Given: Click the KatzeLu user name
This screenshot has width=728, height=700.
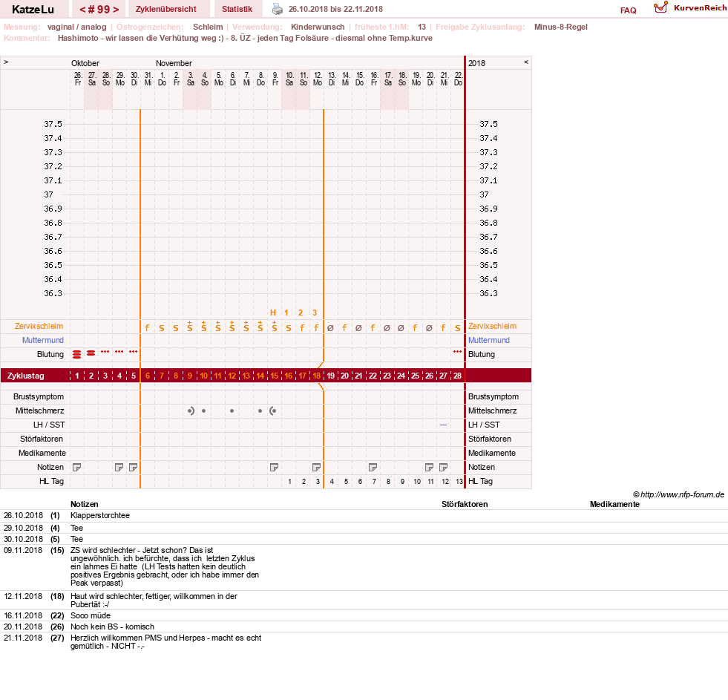Looking at the screenshot, I should pyautogui.click(x=33, y=10).
